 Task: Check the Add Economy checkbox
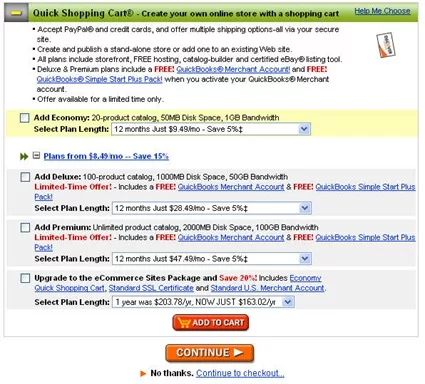[25, 118]
